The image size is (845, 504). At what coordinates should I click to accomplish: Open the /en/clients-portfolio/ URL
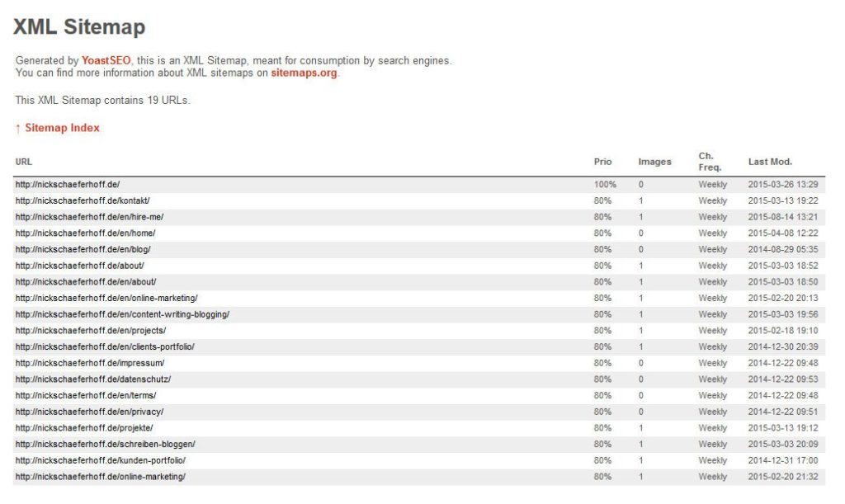(x=105, y=346)
